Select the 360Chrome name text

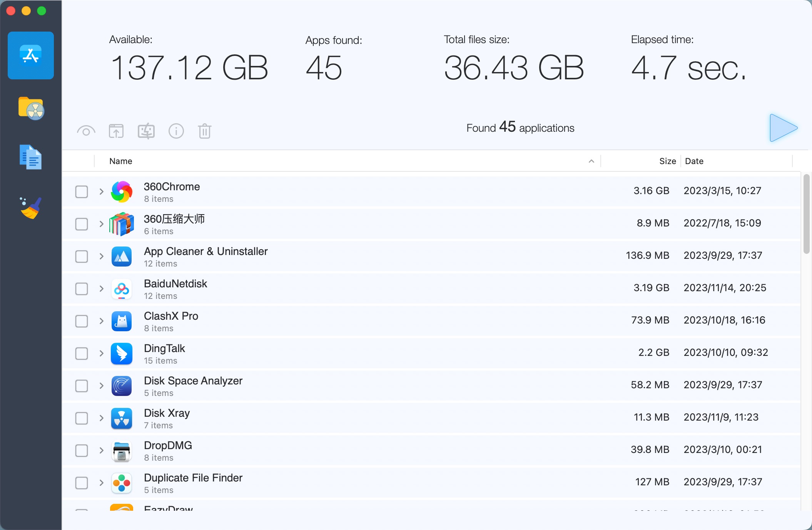(172, 186)
